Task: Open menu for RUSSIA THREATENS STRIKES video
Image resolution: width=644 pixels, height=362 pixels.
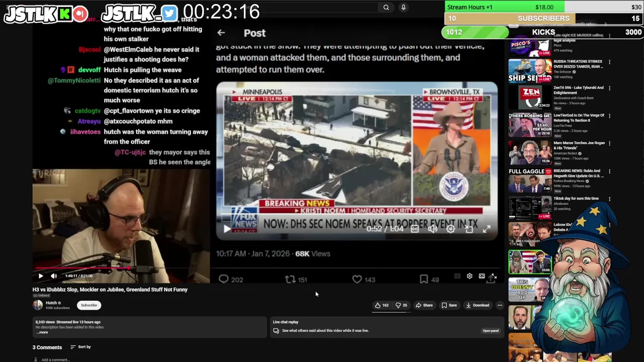Action: (x=609, y=62)
